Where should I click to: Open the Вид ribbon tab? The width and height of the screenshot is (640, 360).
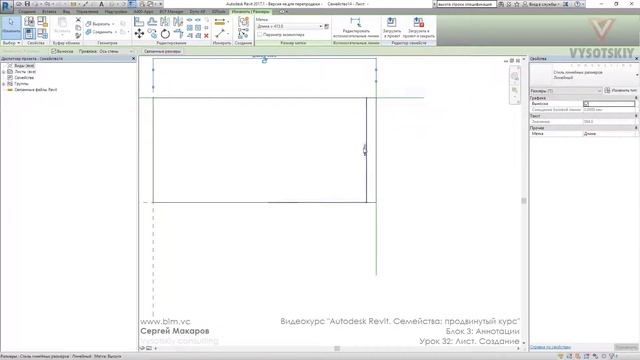[66, 11]
